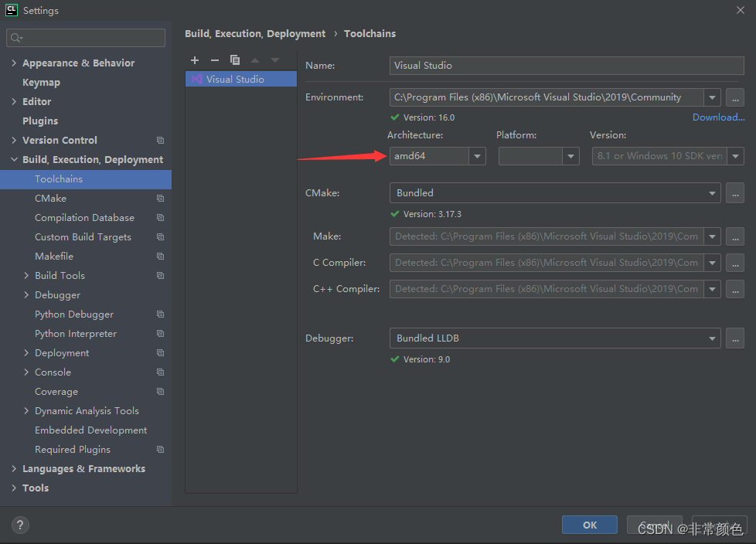Image resolution: width=756 pixels, height=544 pixels.
Task: Expand the Editor section
Action: [14, 101]
